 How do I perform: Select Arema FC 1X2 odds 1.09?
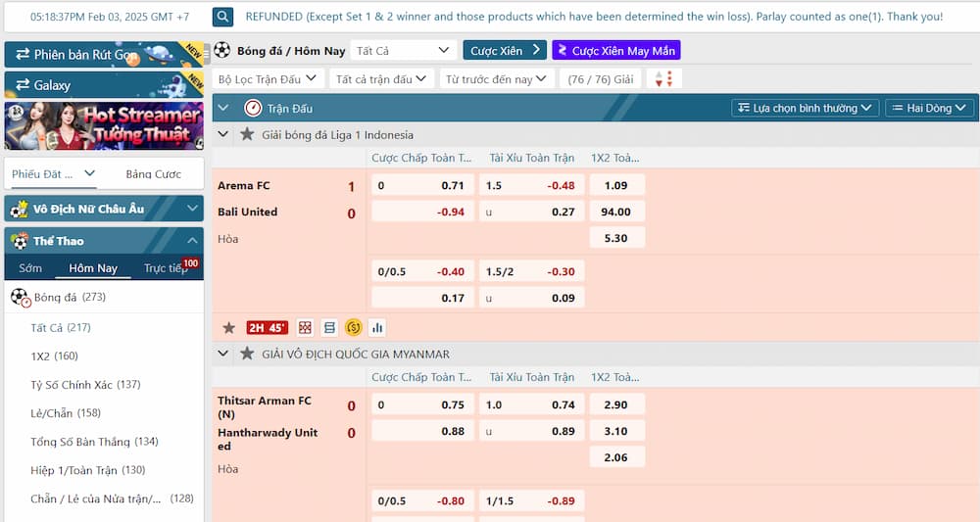616,185
